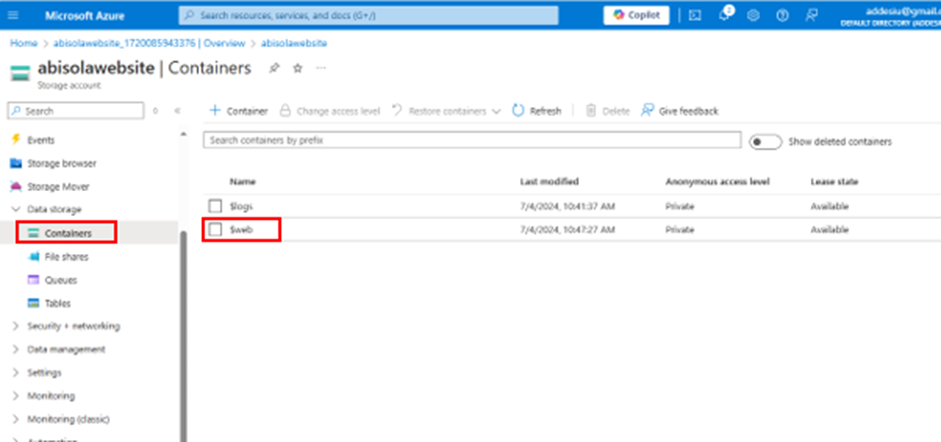This screenshot has width=941, height=442.
Task: Sort by Anonymous access level header
Action: click(x=717, y=182)
